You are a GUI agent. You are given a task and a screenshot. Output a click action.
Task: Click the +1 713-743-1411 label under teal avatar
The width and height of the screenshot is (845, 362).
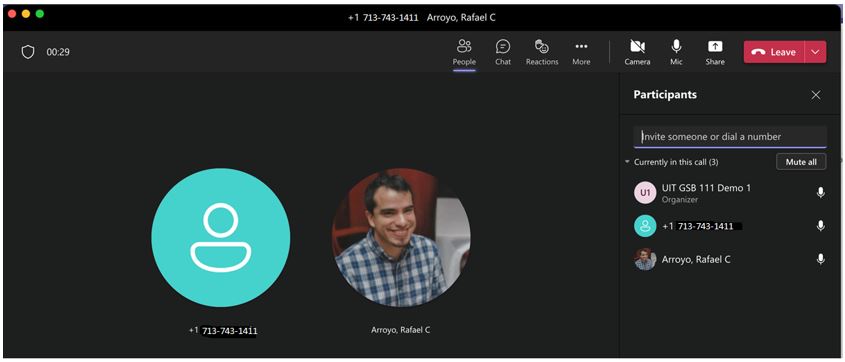pyautogui.click(x=223, y=331)
